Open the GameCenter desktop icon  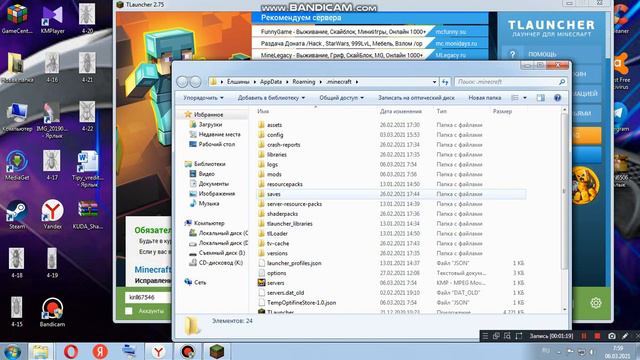click(x=17, y=18)
